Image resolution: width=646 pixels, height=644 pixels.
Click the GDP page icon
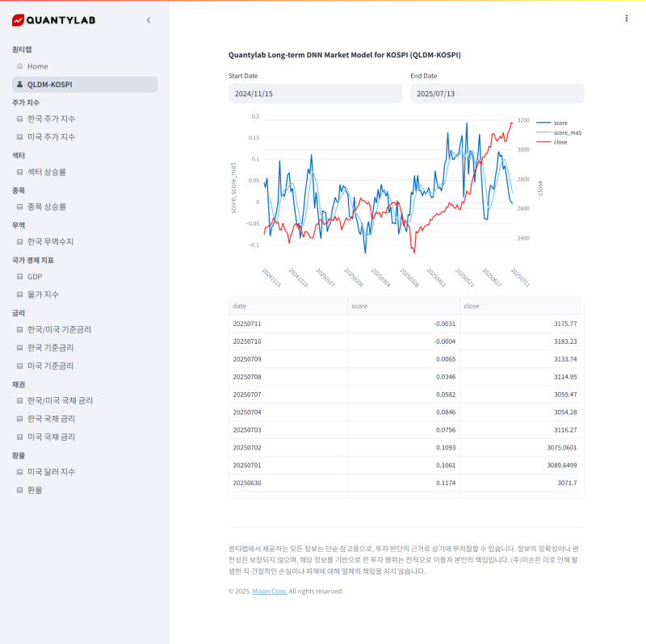(x=19, y=276)
